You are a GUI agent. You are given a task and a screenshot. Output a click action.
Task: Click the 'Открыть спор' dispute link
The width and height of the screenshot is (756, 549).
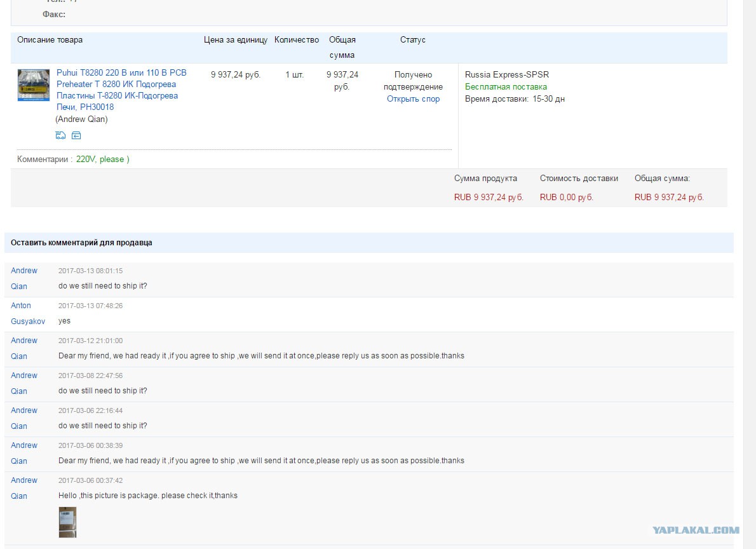point(413,99)
